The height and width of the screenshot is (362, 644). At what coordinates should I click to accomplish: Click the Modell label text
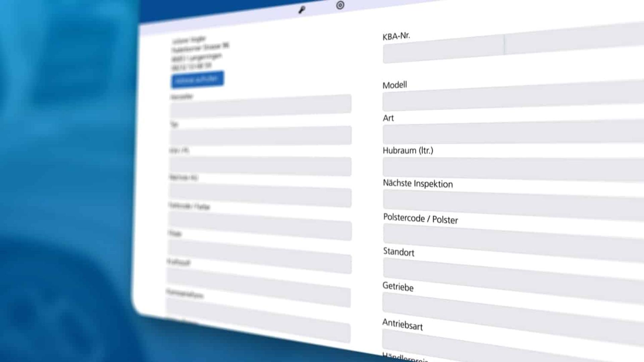click(x=395, y=85)
